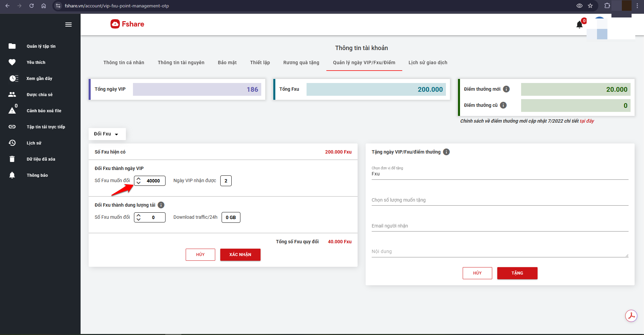
Task: Click stepper arrows of VIP Fxu amount
Action: click(x=139, y=181)
